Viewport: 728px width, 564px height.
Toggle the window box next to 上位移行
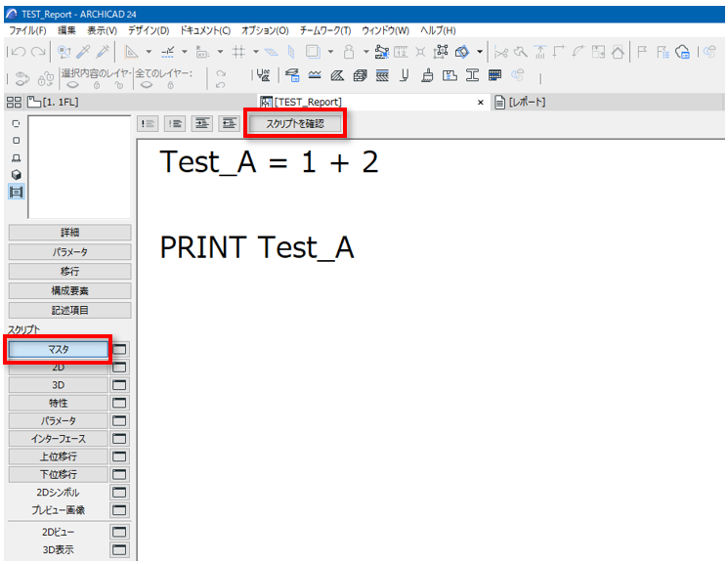click(119, 456)
